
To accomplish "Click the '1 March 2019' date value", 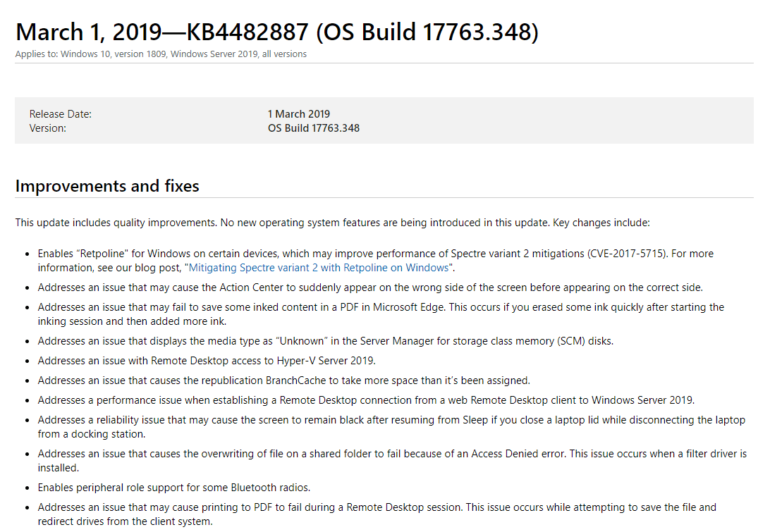I will pyautogui.click(x=298, y=114).
